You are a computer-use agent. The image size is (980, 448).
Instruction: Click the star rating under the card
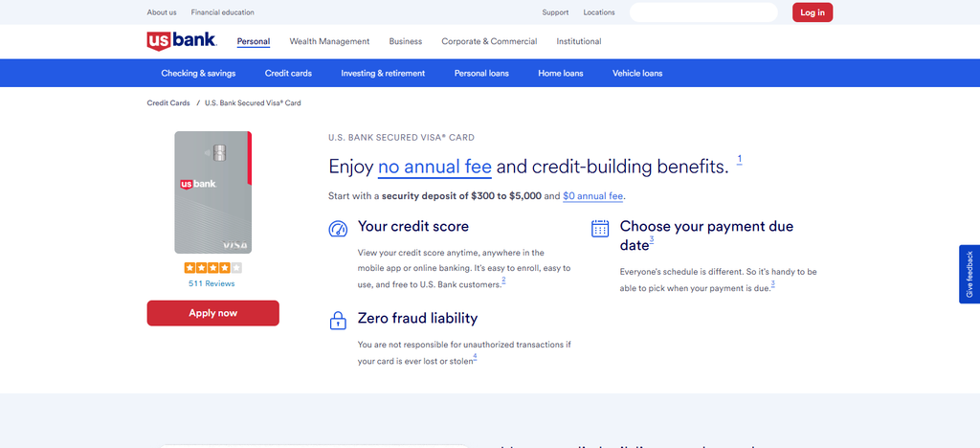(212, 268)
